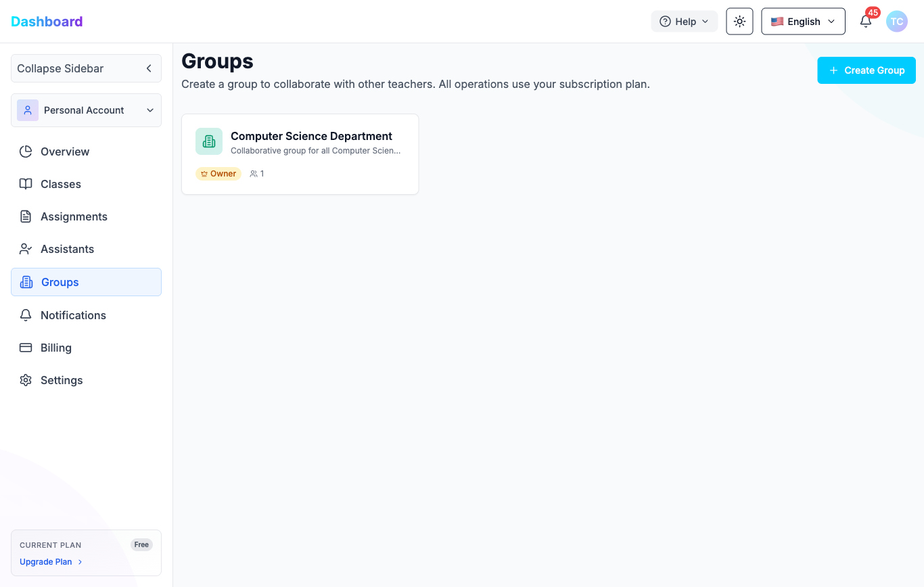Toggle the light/dark theme sun button
924x587 pixels.
click(739, 22)
